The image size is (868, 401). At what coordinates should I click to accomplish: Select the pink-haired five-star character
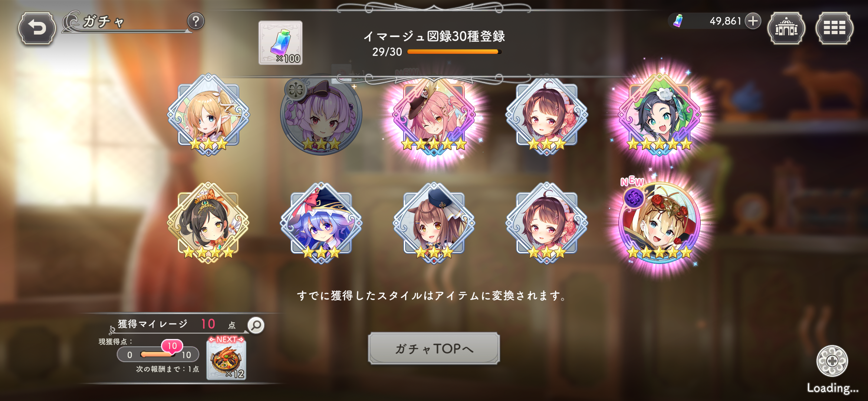pos(434,116)
